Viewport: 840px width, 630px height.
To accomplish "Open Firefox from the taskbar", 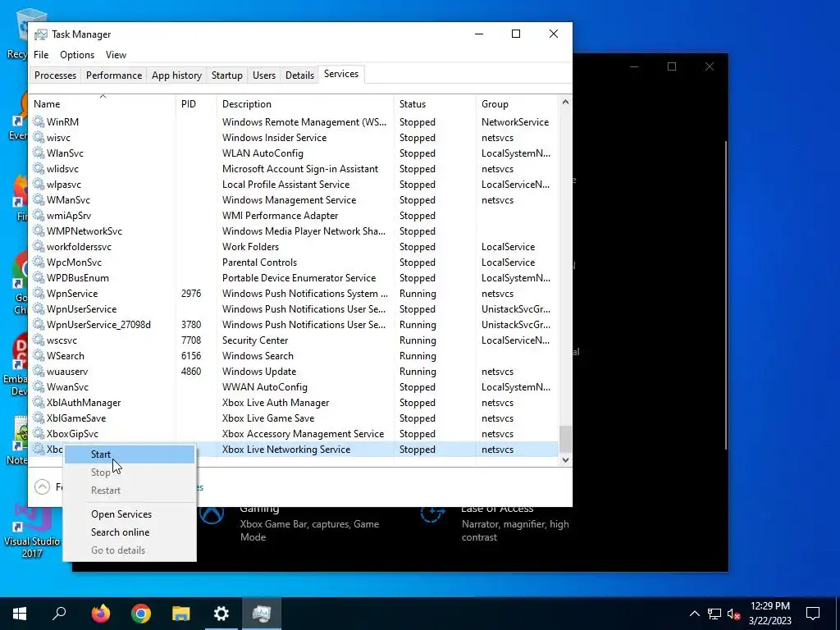I will pos(100,614).
